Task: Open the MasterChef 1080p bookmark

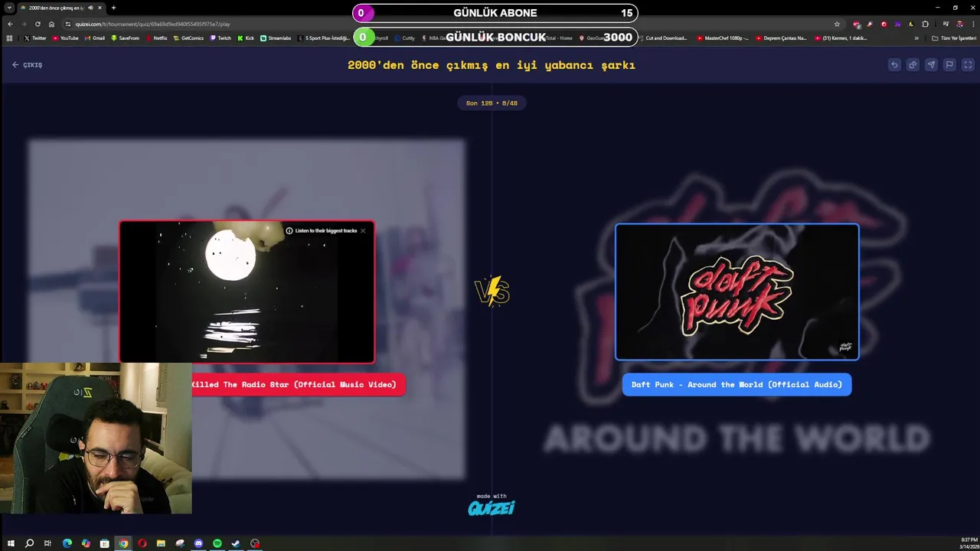Action: pos(724,37)
